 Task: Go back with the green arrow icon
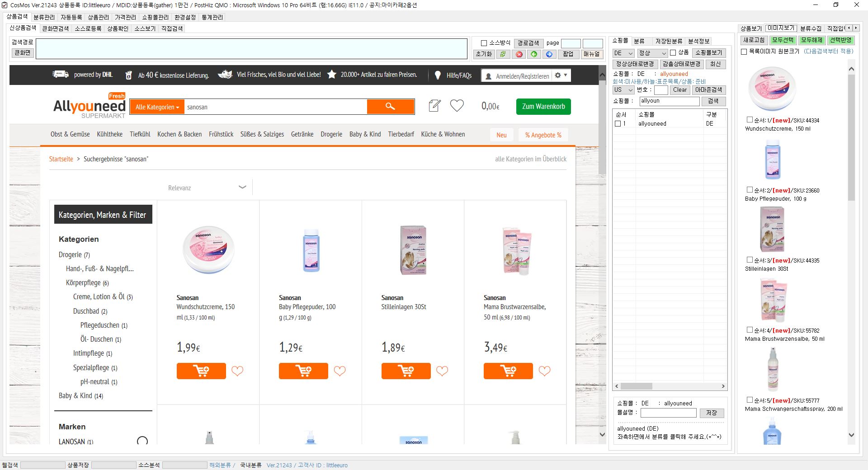(x=534, y=54)
